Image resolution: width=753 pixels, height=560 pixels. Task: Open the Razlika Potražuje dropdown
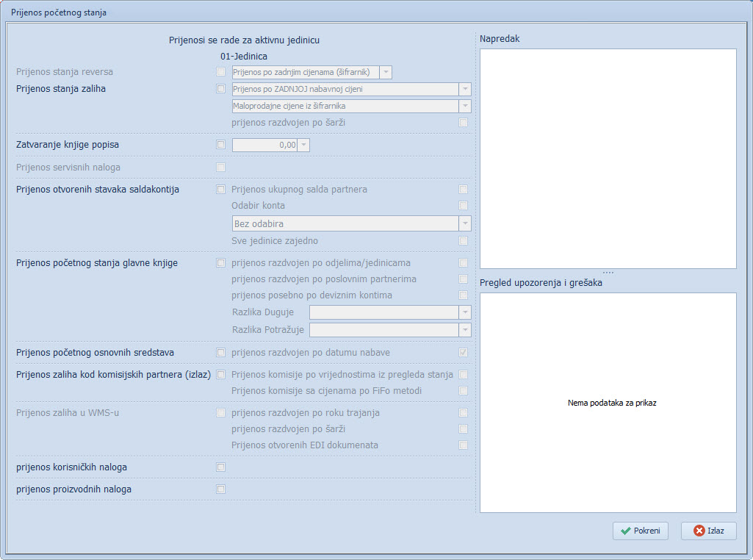[x=464, y=330]
